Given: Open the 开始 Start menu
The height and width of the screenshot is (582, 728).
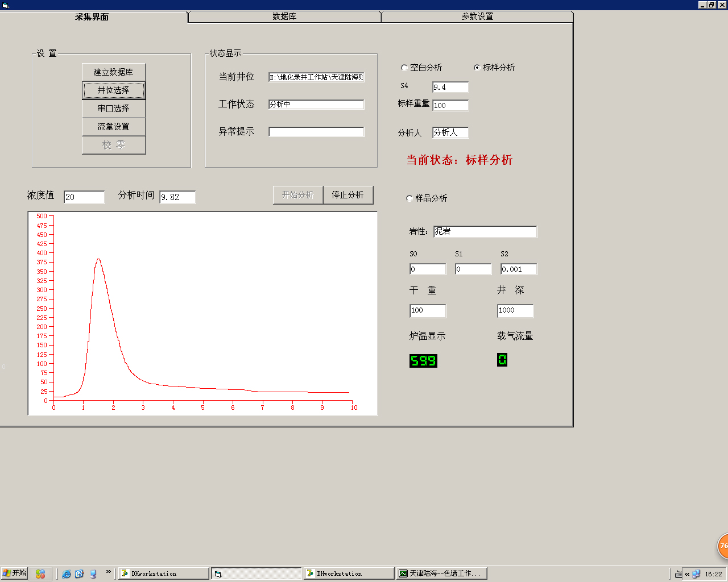Looking at the screenshot, I should 14,573.
